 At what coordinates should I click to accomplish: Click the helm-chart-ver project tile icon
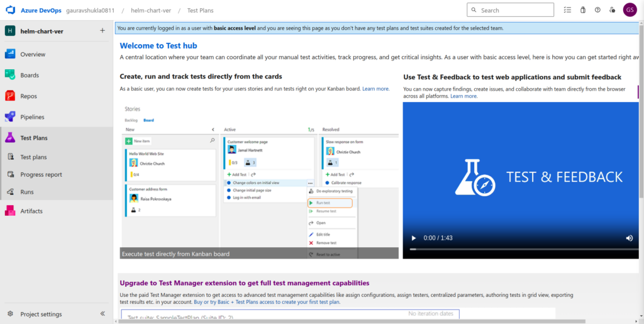coord(10,31)
